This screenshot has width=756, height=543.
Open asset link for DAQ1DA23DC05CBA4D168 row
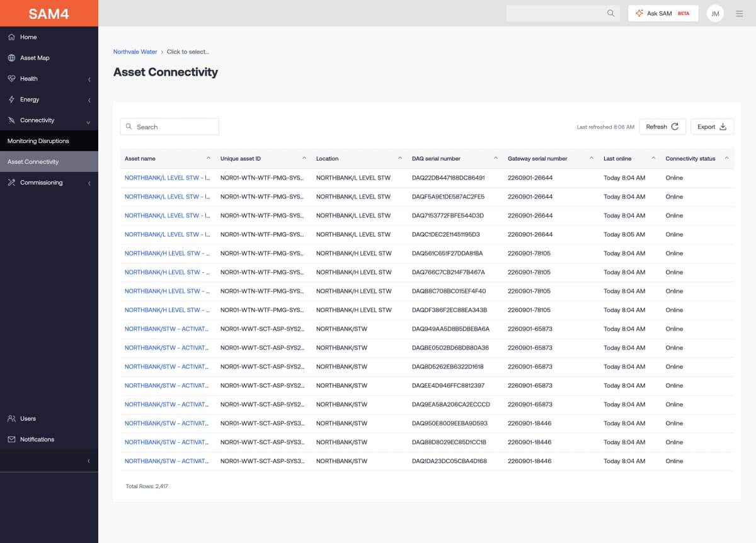[x=167, y=461]
